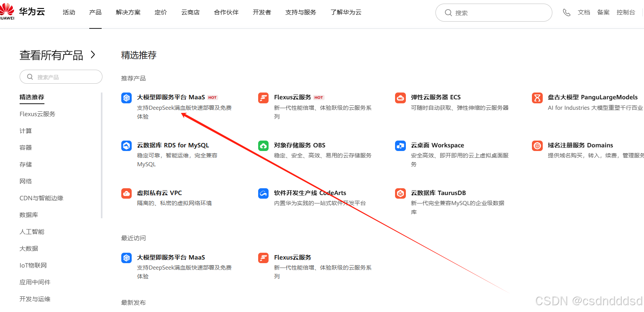Open the 备案 link in header
Screen dimensions: 644x312
603,12
